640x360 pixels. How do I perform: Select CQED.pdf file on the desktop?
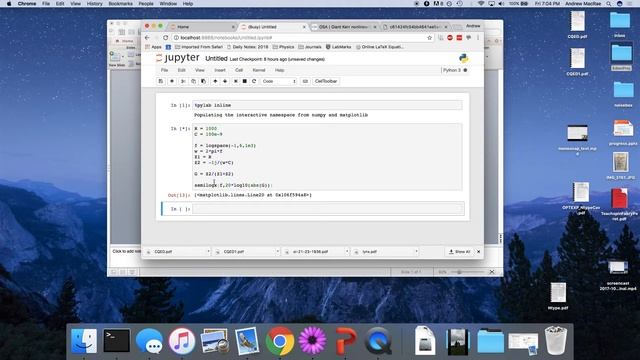pos(577,24)
